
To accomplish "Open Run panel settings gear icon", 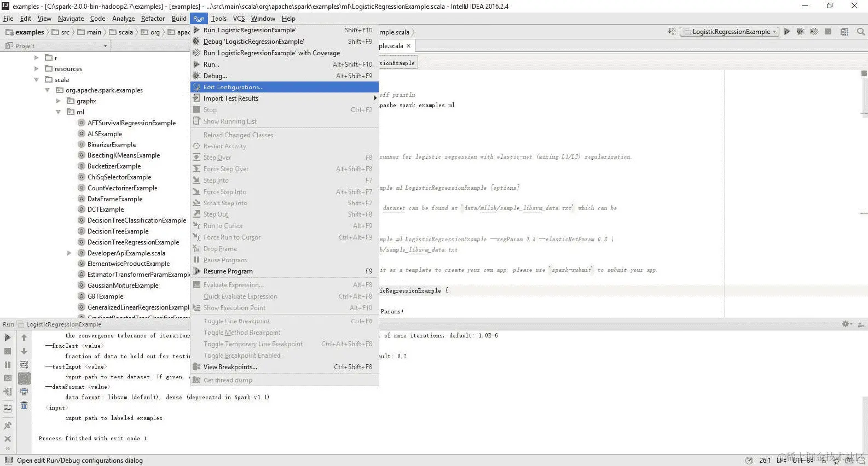I will click(x=847, y=324).
